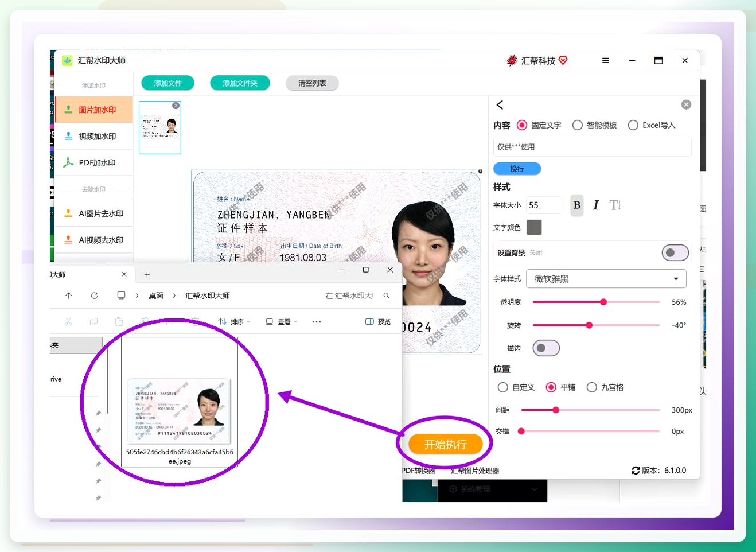Open the 微软雅黑 font dropdown

click(606, 279)
